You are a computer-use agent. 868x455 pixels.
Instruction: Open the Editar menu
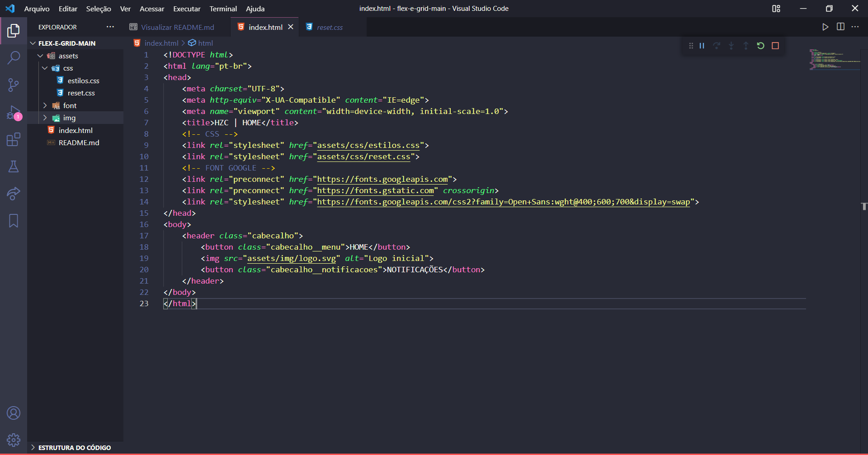coord(68,9)
